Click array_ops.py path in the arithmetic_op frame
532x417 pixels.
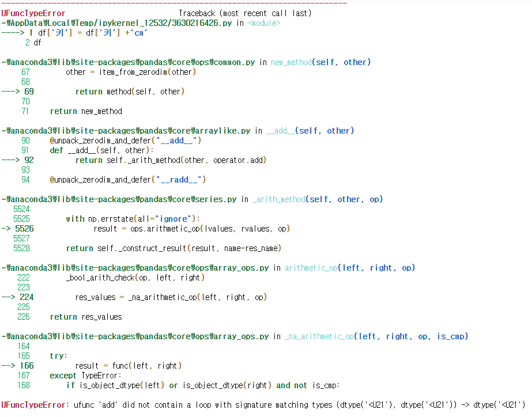tap(135, 268)
